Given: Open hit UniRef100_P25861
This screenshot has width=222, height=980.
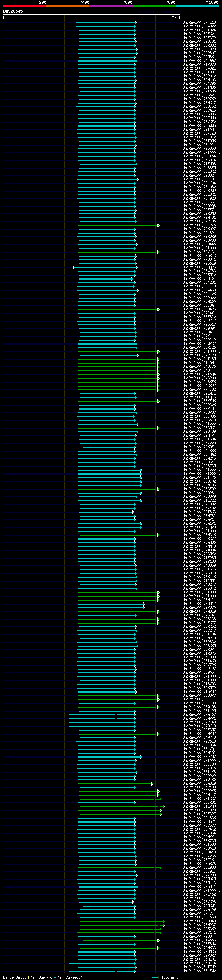Looking at the screenshot, I should (x=199, y=57).
